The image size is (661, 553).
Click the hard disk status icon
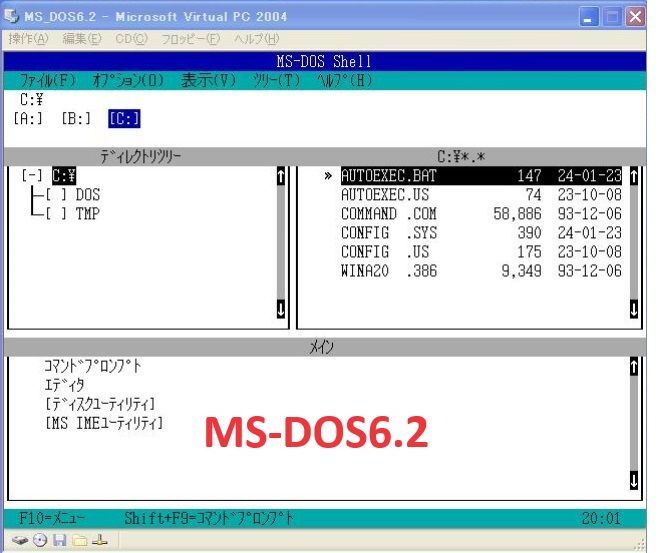click(19, 540)
